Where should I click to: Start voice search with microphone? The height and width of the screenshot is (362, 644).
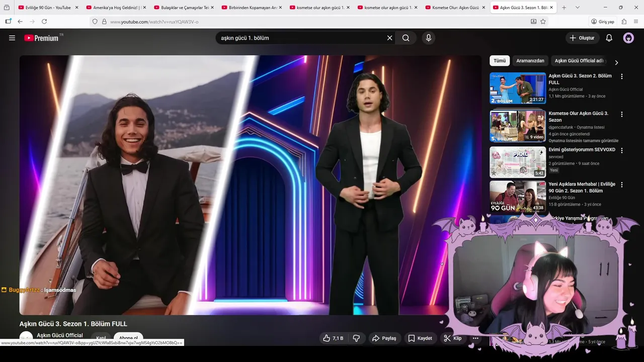(x=428, y=38)
